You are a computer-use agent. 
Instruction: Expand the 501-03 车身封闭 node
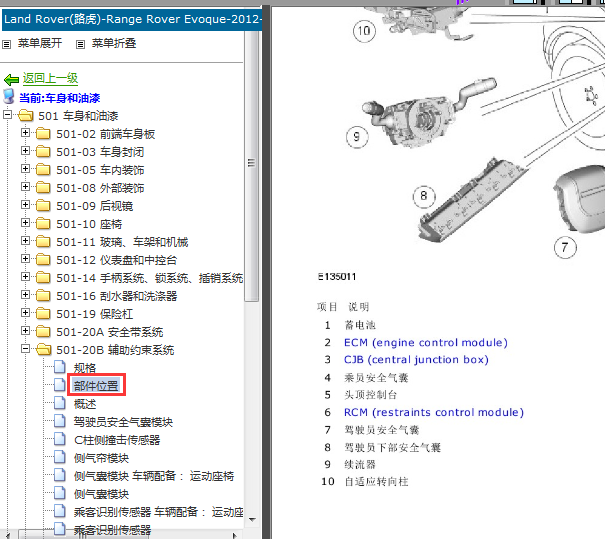[x=25, y=150]
